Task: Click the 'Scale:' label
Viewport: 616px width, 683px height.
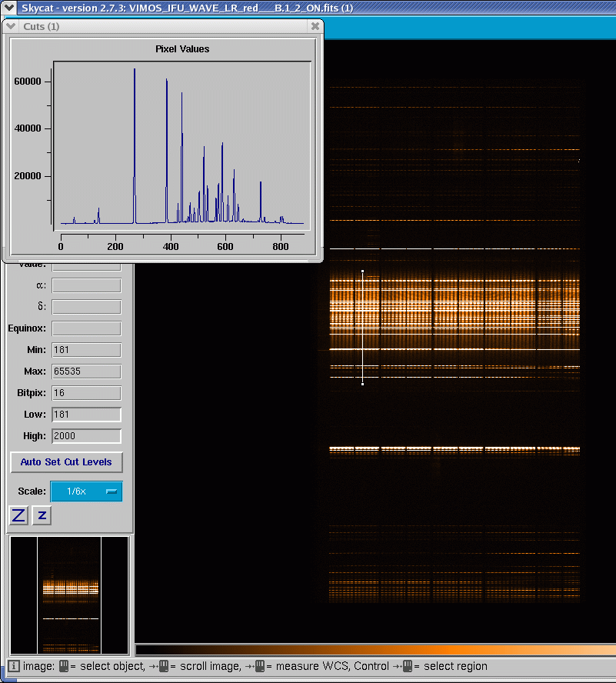Action: pyautogui.click(x=32, y=491)
